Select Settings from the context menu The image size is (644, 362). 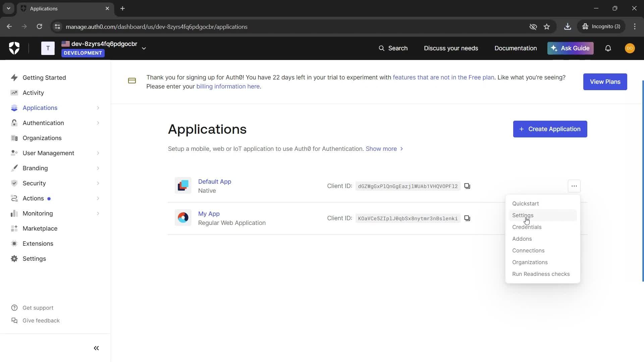[543, 215]
